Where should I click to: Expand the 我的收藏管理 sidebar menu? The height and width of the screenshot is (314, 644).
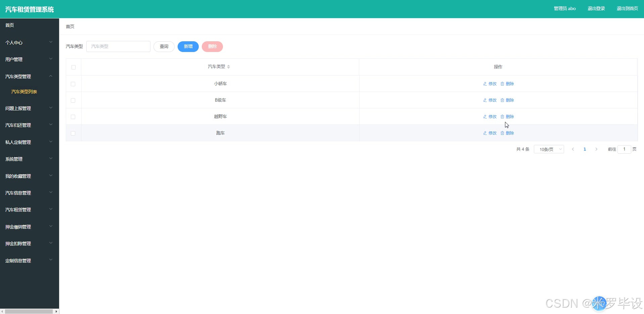coord(30,176)
